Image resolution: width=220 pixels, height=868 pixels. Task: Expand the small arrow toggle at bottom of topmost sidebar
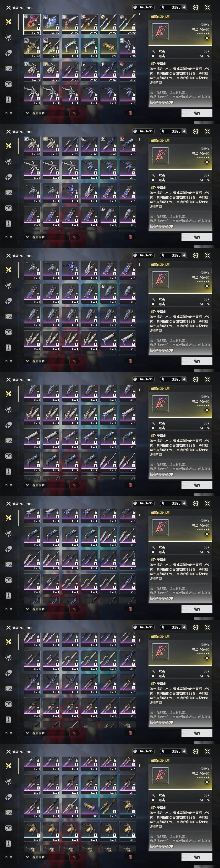[9, 113]
